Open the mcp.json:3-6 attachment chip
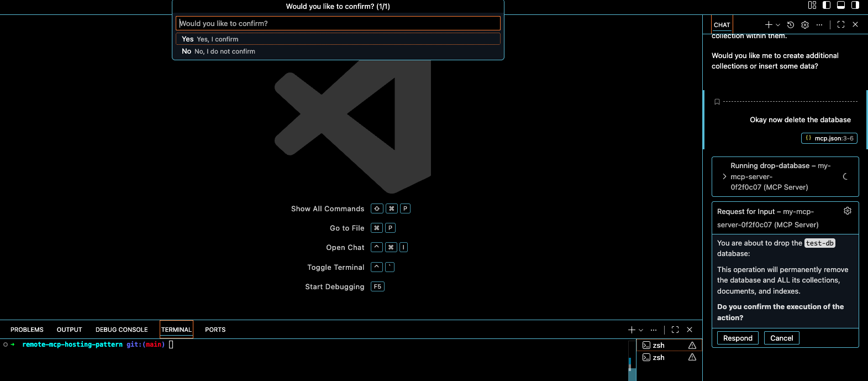Screen dimensions: 868x381 [829, 138]
